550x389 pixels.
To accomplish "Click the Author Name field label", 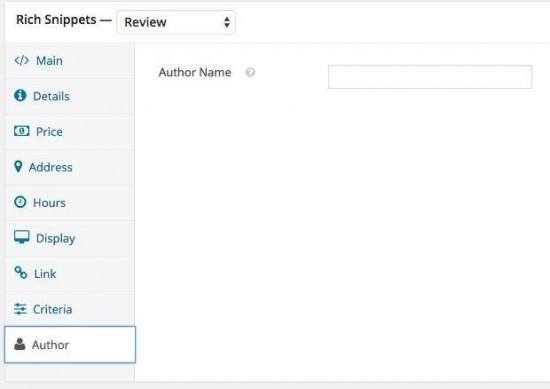I will tap(195, 72).
